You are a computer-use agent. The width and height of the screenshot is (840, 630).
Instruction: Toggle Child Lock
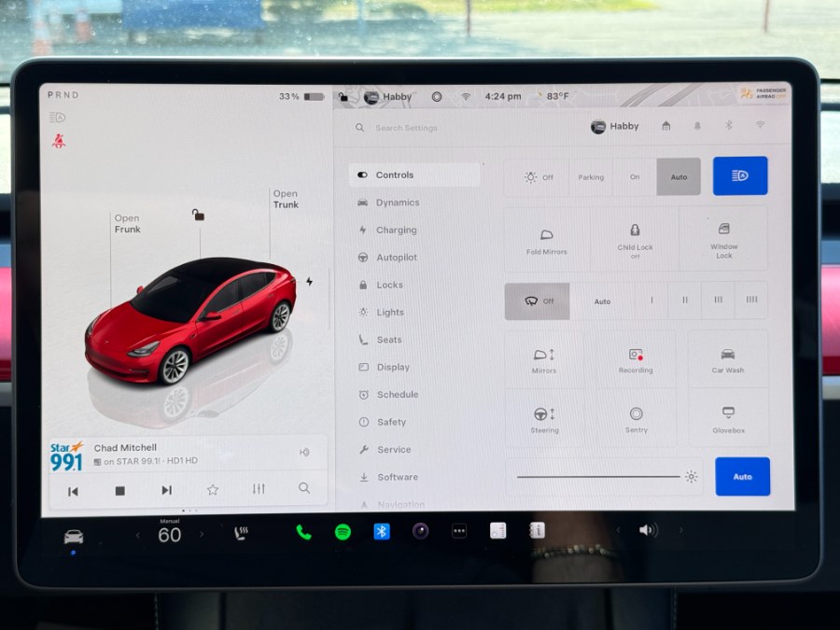635,240
